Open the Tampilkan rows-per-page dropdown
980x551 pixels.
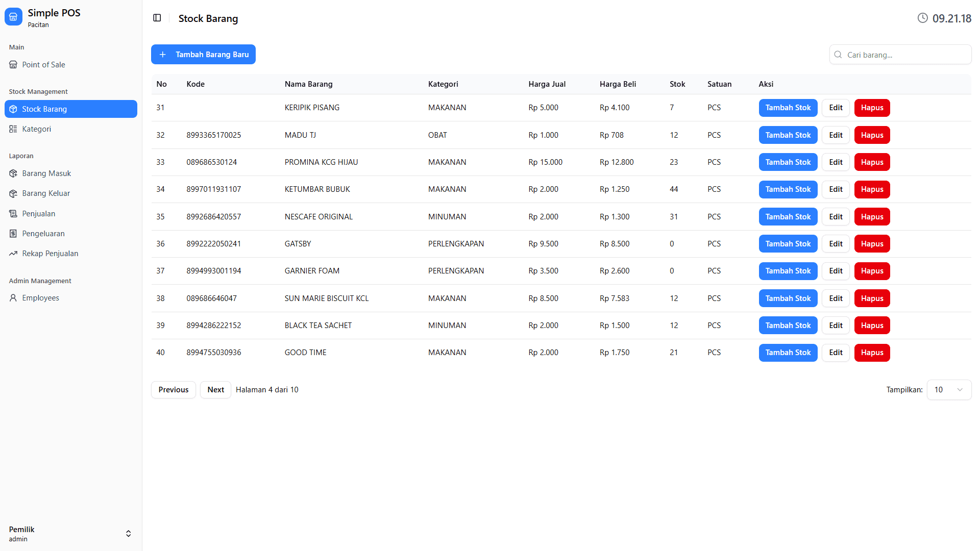949,390
